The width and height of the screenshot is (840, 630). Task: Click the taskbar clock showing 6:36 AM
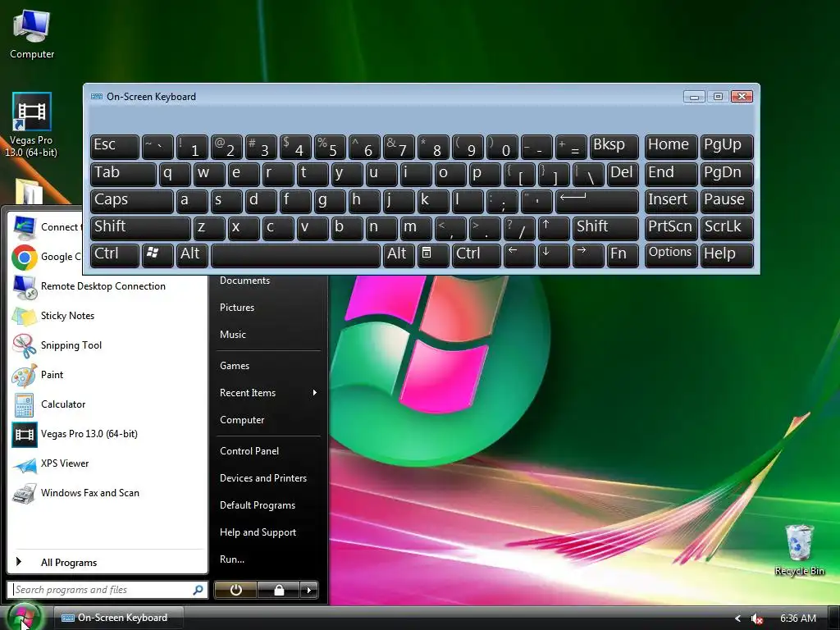[x=797, y=619]
